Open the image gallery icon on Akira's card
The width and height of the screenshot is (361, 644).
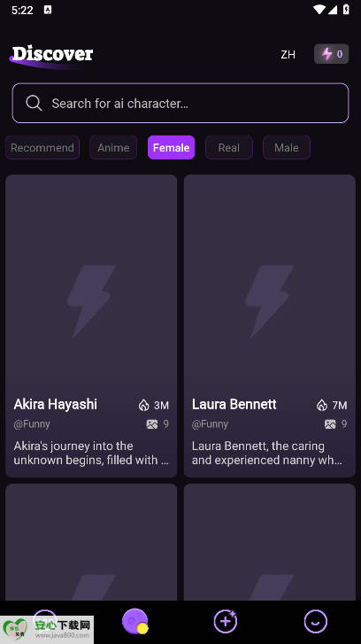coord(152,423)
